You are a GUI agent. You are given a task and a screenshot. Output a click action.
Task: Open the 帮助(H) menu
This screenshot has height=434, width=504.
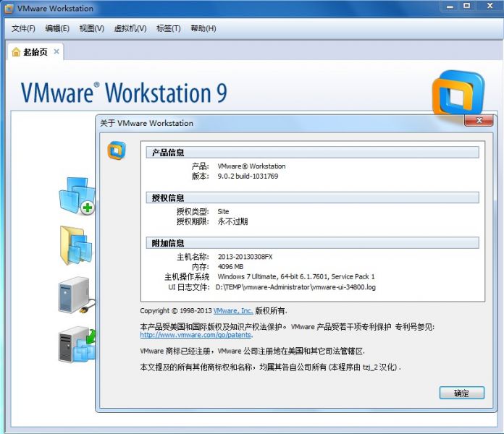pyautogui.click(x=203, y=28)
